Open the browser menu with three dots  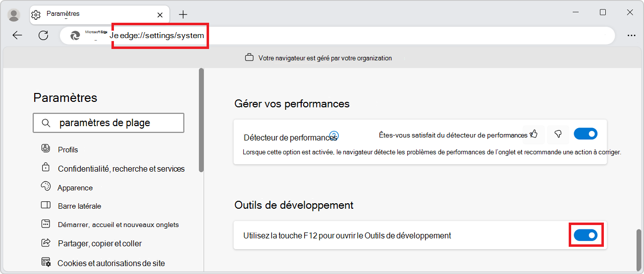click(632, 36)
